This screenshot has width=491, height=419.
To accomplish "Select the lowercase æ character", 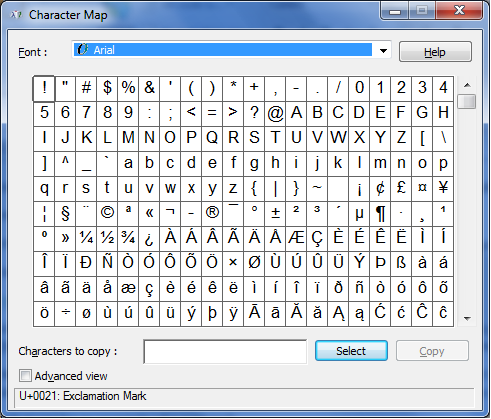I will tap(128, 289).
